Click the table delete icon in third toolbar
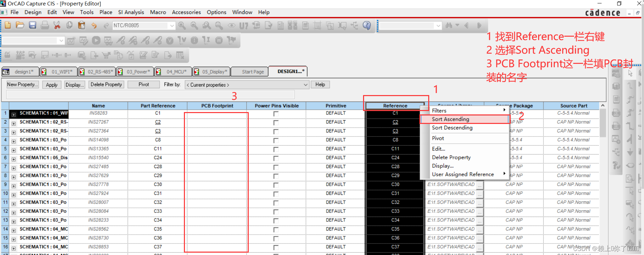Viewport: 644px width, 255px height. point(180,55)
